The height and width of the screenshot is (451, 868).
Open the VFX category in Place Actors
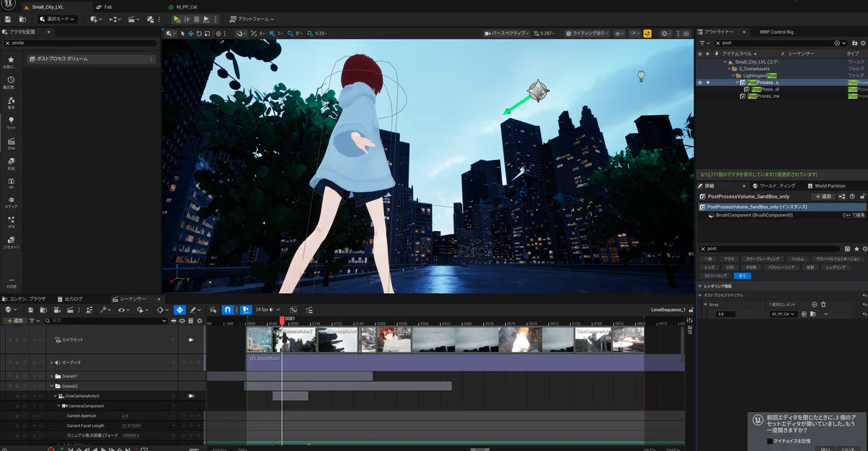[x=11, y=222]
